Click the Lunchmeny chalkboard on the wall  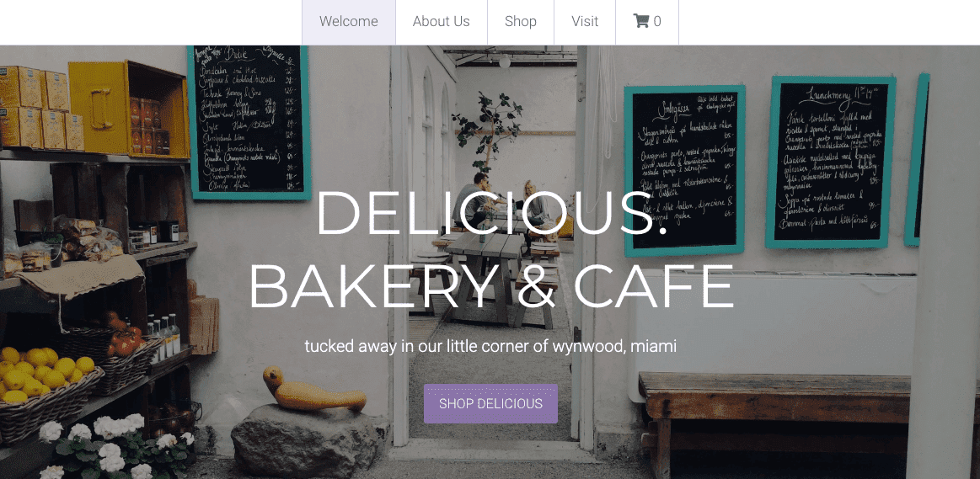tap(830, 162)
